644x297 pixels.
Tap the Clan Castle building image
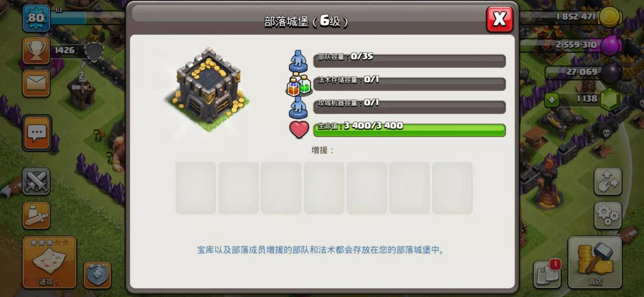point(208,90)
